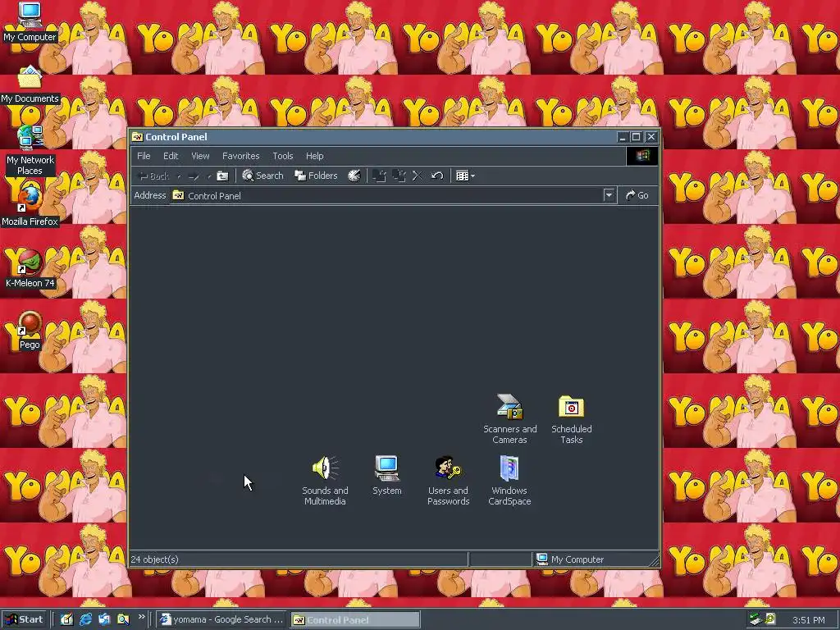The image size is (840, 630).
Task: Select the Sounds and Multimedia icon
Action: [325, 480]
